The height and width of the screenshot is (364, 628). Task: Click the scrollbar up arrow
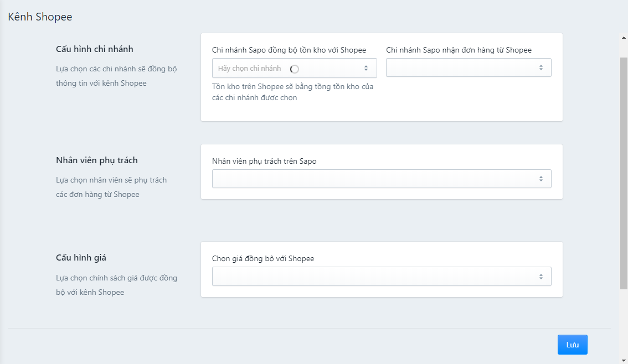pyautogui.click(x=624, y=37)
